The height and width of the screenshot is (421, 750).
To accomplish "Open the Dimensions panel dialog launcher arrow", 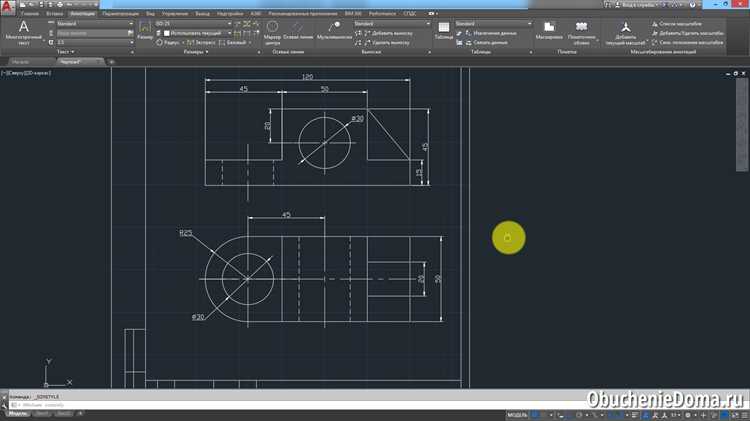I will [259, 52].
